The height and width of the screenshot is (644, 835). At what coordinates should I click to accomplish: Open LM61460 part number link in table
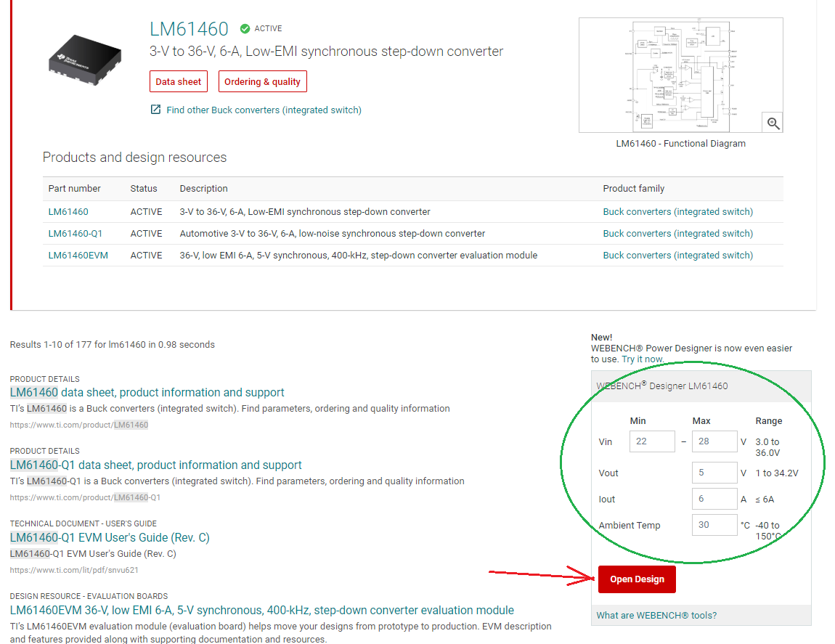pyautogui.click(x=68, y=211)
